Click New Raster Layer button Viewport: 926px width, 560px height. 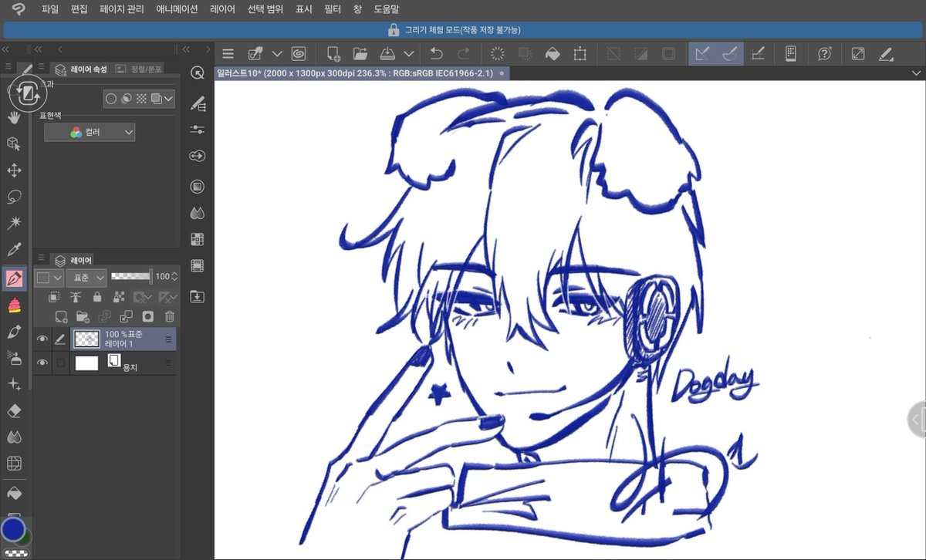61,316
